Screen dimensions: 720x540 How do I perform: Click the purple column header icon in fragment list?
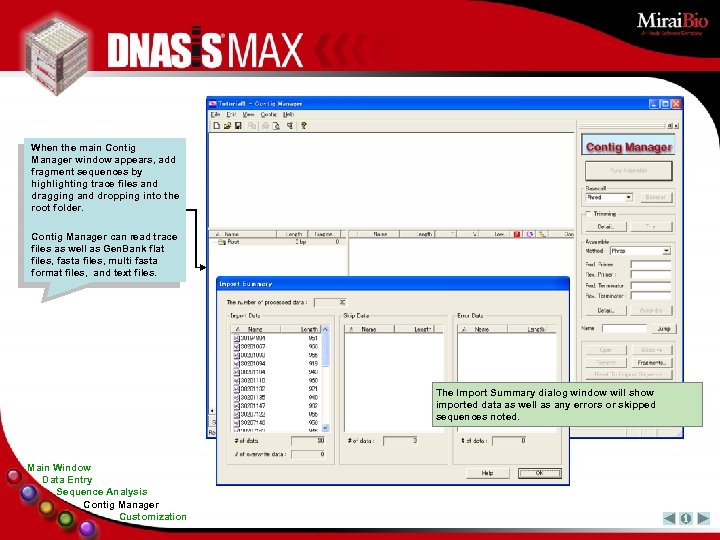click(529, 234)
